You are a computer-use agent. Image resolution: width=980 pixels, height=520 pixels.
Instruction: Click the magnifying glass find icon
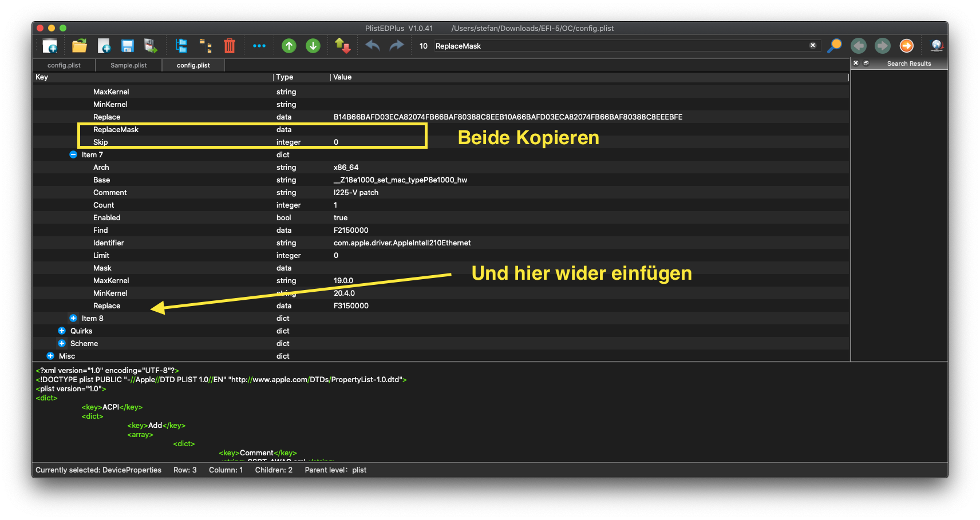[835, 46]
